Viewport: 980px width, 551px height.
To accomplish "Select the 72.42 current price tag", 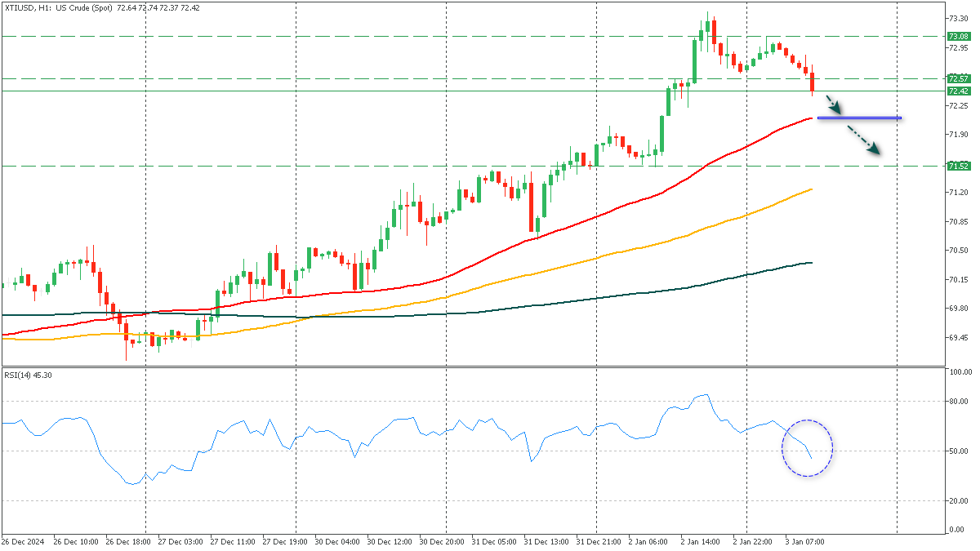I will click(959, 91).
